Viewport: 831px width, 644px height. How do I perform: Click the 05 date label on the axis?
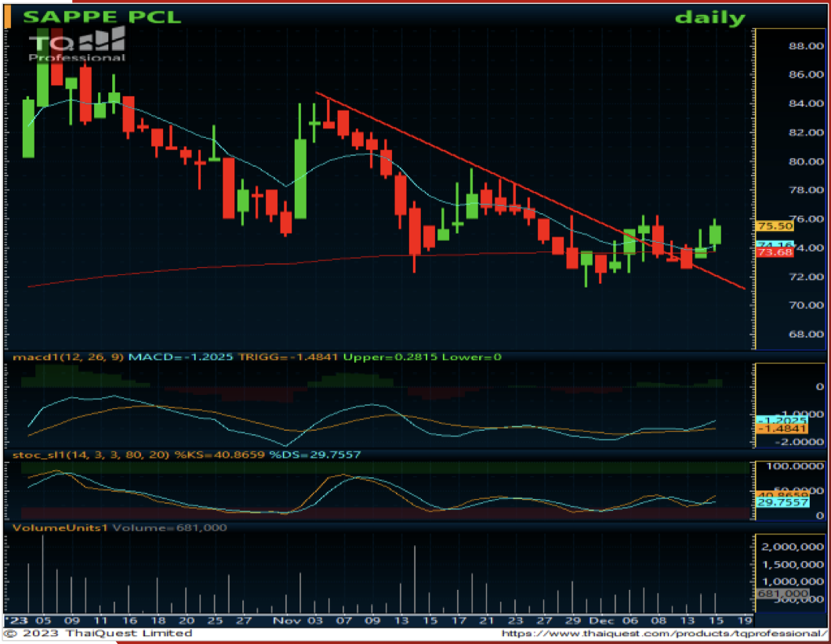[43, 620]
